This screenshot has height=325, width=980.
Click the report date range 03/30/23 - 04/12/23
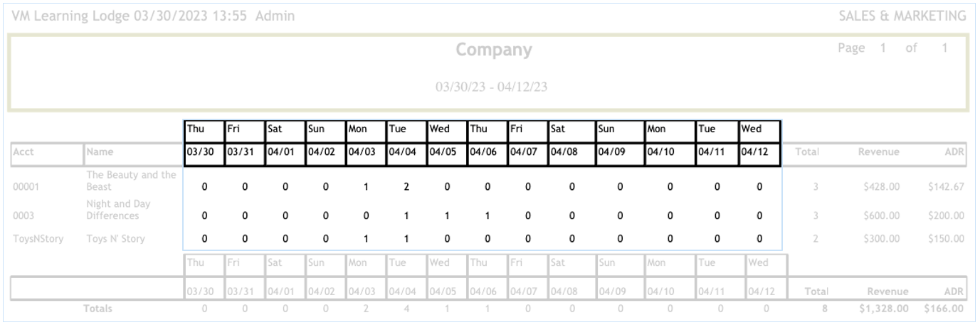491,87
